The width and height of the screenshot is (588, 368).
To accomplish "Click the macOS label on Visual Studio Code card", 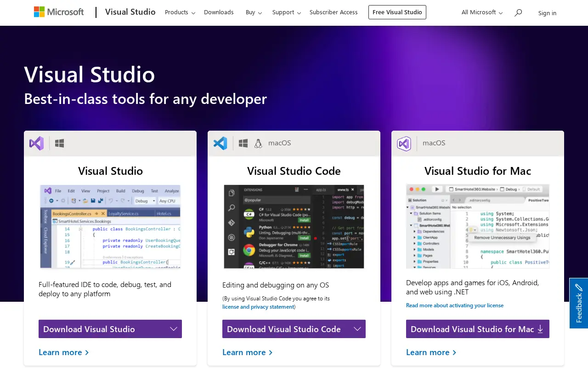I will pos(280,143).
